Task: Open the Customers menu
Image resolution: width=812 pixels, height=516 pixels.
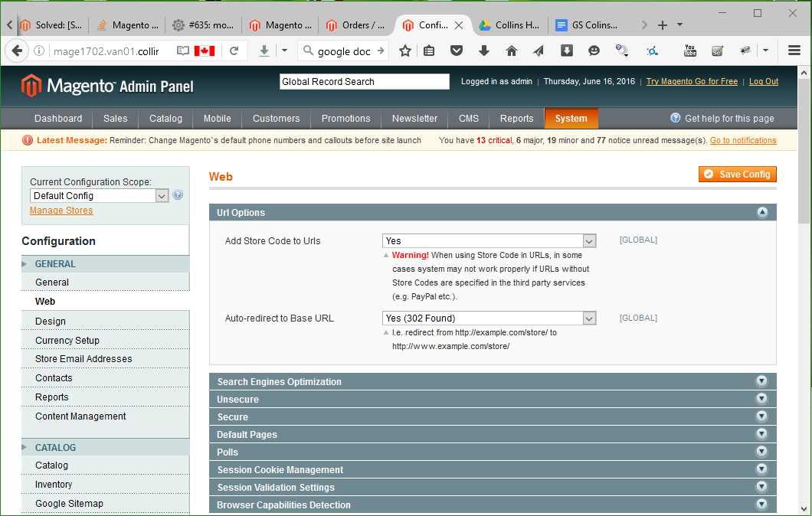Action: (x=276, y=119)
